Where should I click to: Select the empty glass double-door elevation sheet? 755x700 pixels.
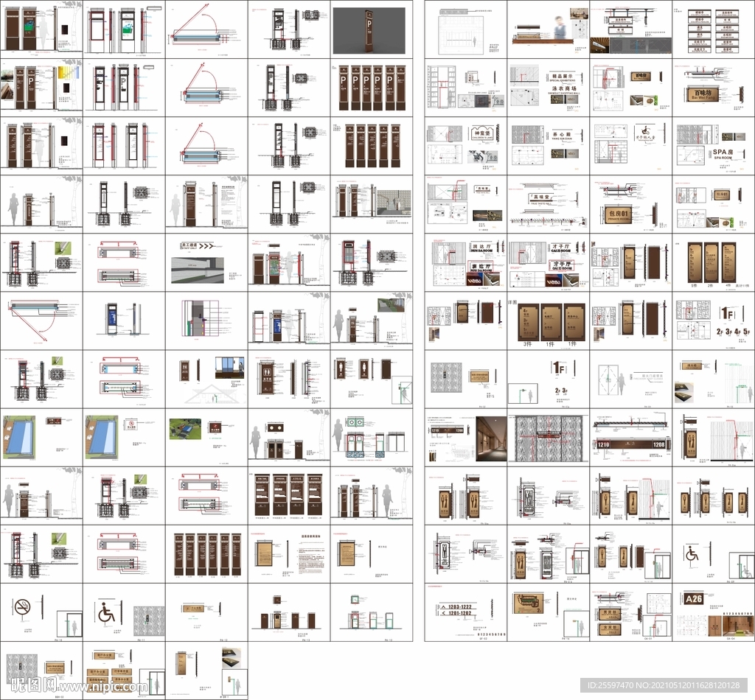[631, 379]
